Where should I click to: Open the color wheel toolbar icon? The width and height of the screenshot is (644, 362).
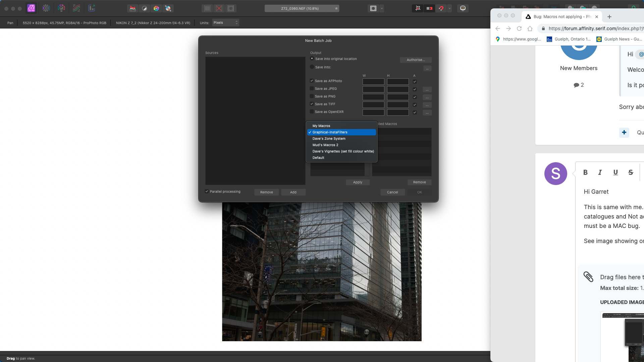156,8
